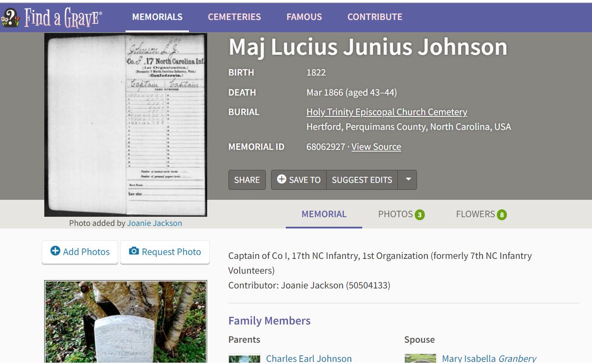The width and height of the screenshot is (592, 364).
Task: Open the Famous section
Action: 304,17
